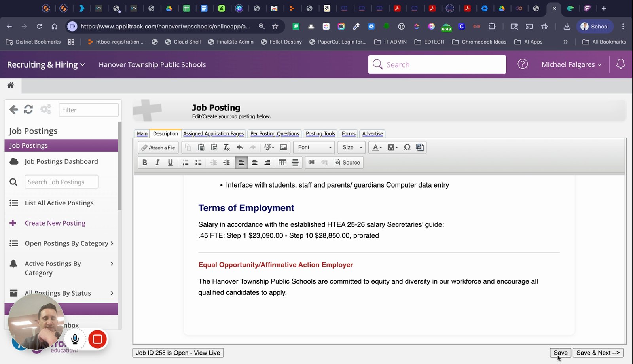Screen dimensions: 633x364
Task: Click the Save button
Action: coord(561,353)
